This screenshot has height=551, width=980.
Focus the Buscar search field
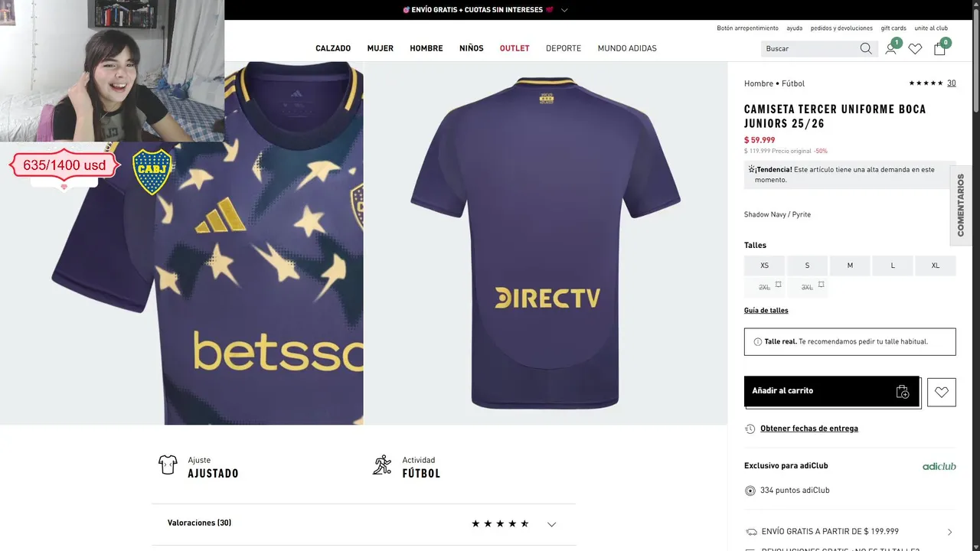point(808,48)
